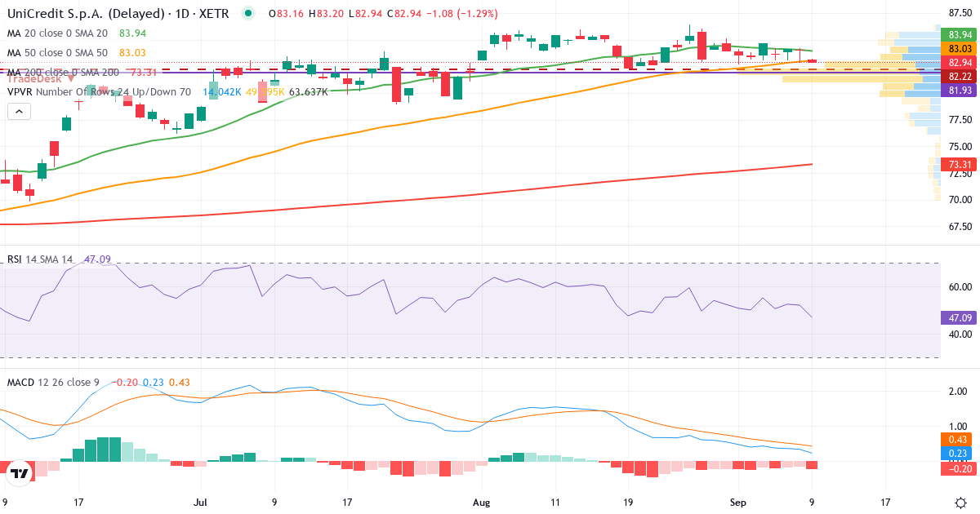
Task: Click the 77.50 price axis label
Action: 960,120
